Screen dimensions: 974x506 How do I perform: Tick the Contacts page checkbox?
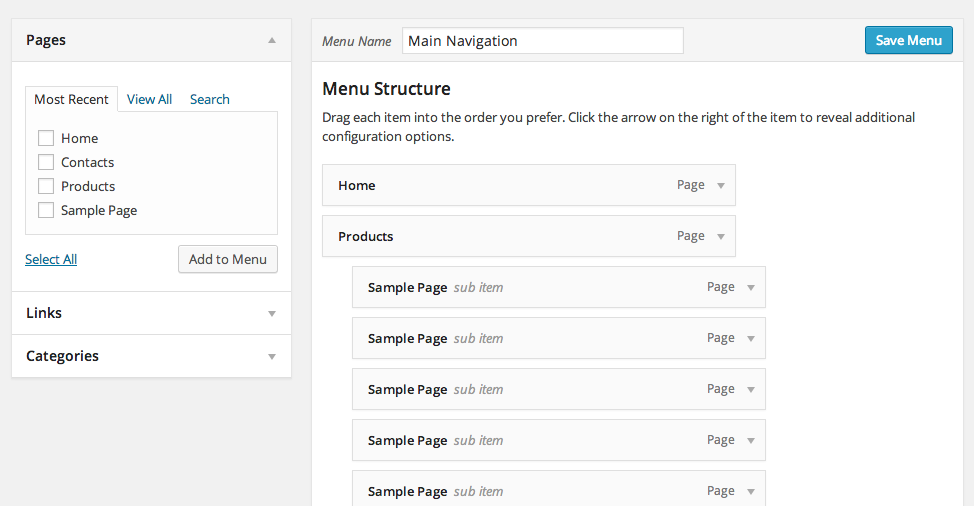(46, 162)
